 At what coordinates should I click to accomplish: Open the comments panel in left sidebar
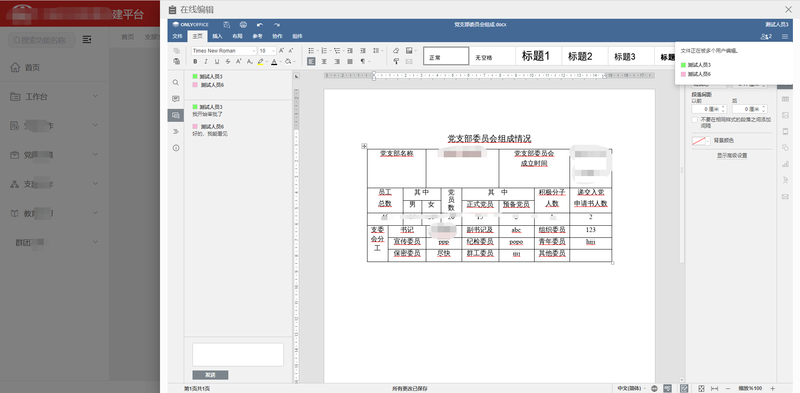(176, 99)
